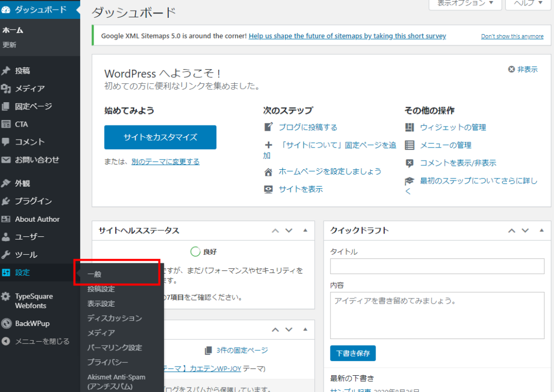Open the ホーム submenu item under Dashboard
The image size is (554, 392).
point(13,30)
